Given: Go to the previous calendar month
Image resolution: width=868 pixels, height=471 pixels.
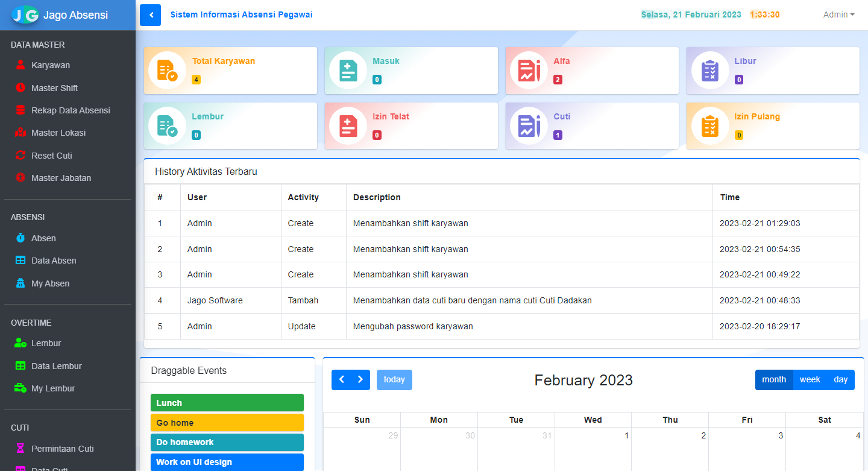Looking at the screenshot, I should point(341,380).
